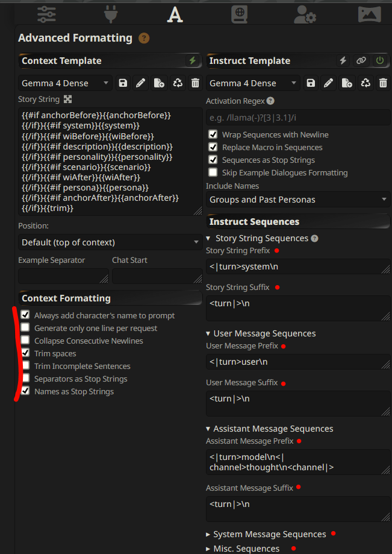The height and width of the screenshot is (554, 392).
Task: Toggle Instruct Template power button
Action: tap(380, 60)
